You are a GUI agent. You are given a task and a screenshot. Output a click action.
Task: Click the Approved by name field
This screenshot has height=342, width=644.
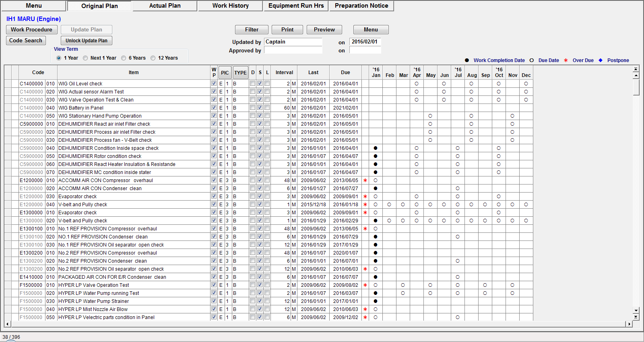(x=293, y=50)
